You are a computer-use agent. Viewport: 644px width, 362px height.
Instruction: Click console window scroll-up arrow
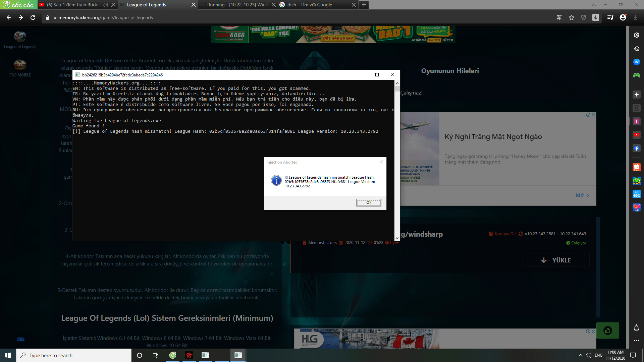397,83
